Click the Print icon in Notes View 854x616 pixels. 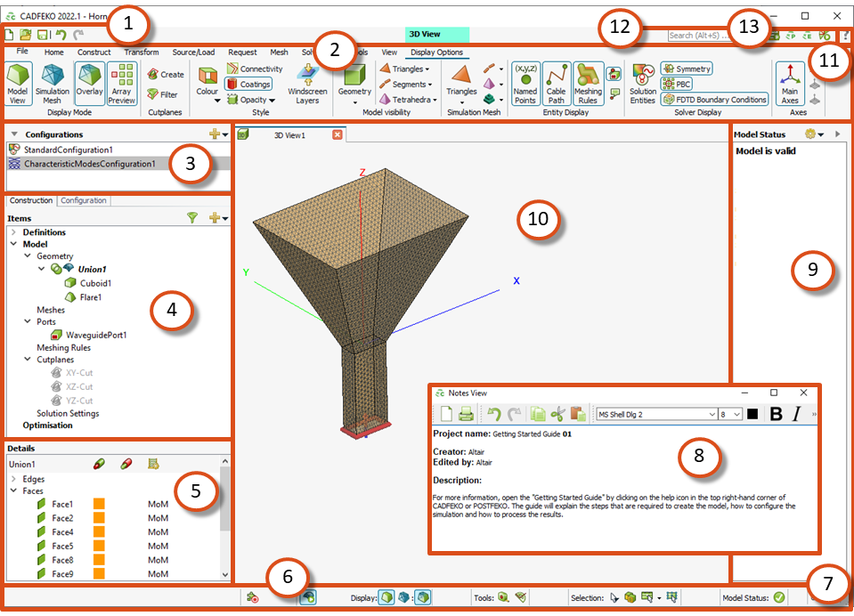[466, 414]
